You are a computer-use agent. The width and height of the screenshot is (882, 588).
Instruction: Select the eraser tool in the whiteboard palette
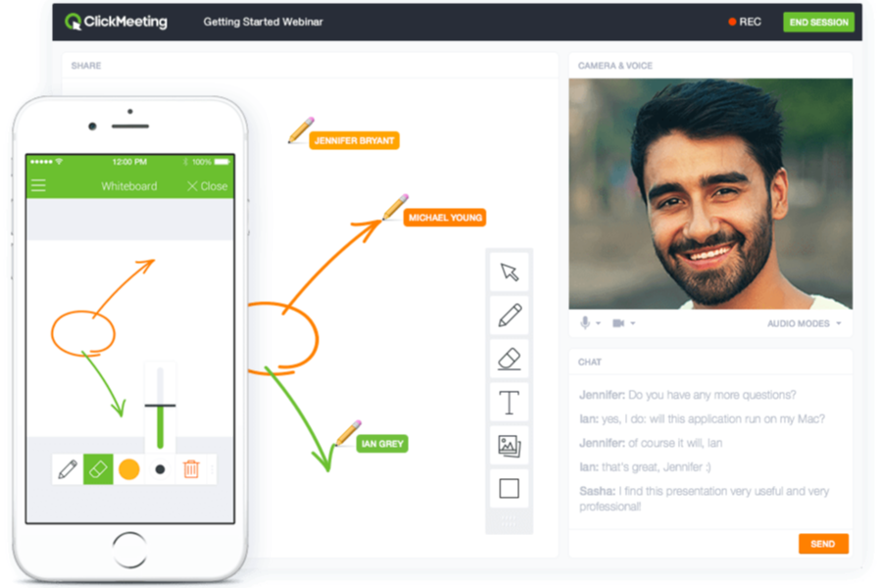pos(509,358)
